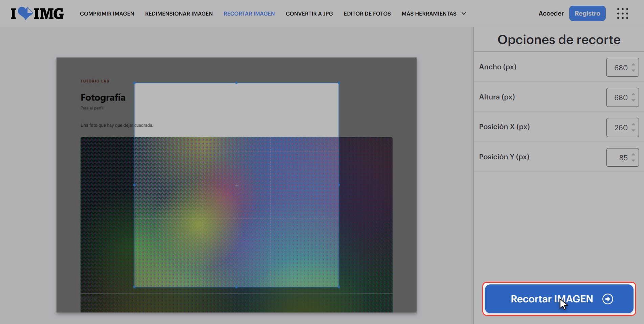This screenshot has width=644, height=324.
Task: Click the crop box bottom-middle handle
Action: [x=237, y=287]
